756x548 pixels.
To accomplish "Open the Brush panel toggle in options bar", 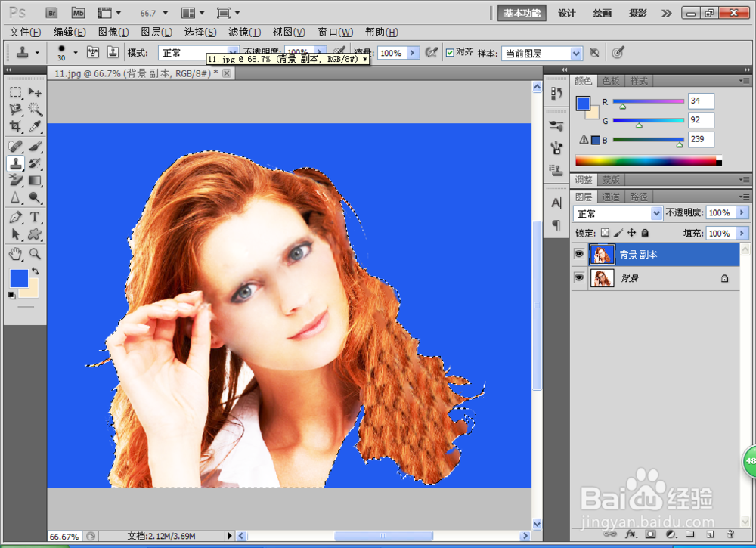I will 92,52.
